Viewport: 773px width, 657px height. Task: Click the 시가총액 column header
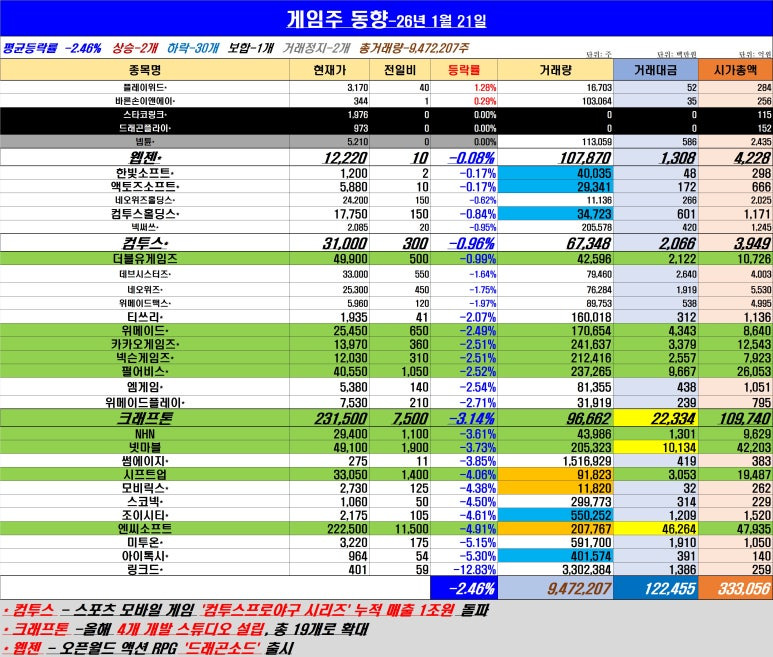pos(736,70)
